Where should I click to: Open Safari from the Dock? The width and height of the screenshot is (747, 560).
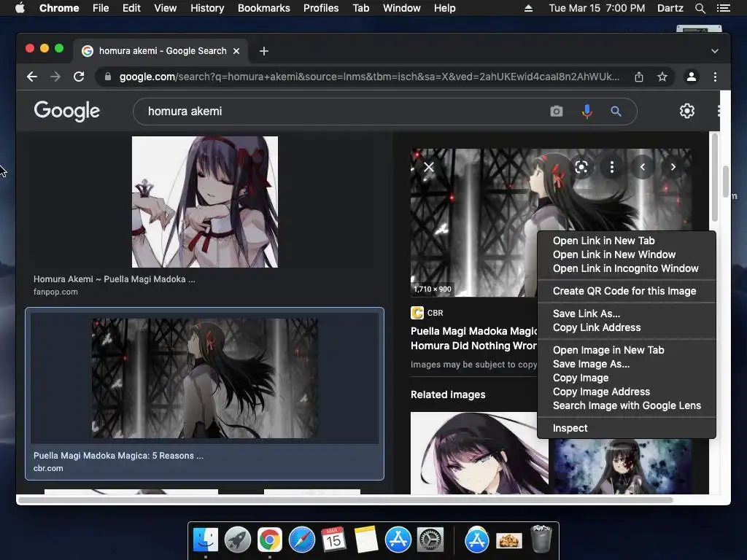click(302, 540)
